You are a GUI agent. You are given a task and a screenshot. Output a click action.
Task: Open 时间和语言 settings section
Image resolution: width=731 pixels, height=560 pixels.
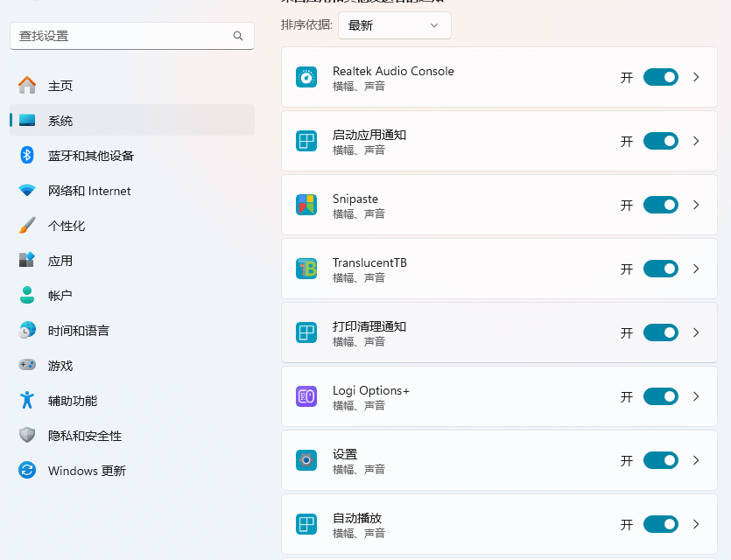click(79, 331)
